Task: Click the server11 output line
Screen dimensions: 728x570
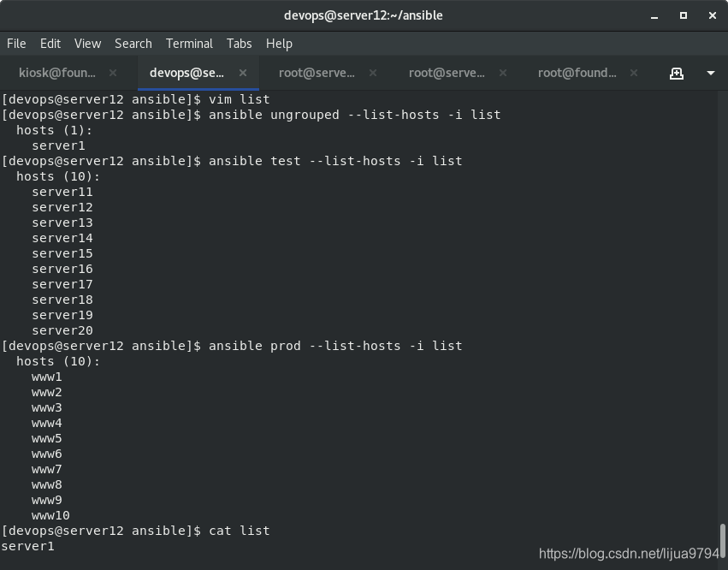Action: [62, 192]
